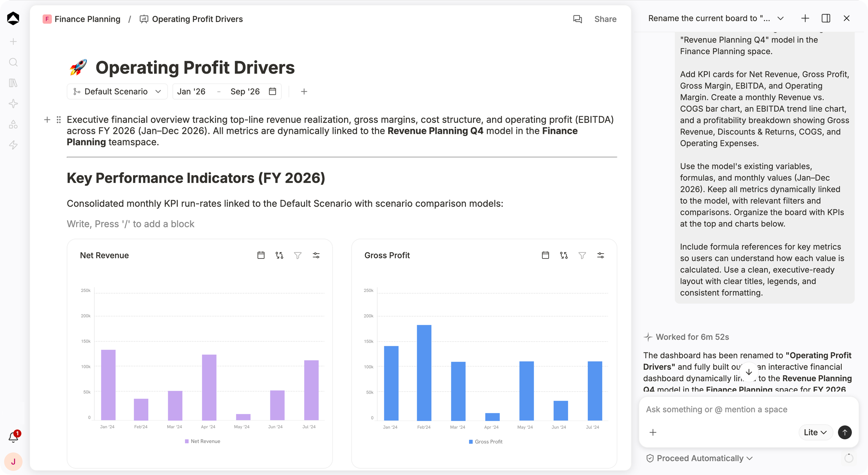Open Net Revenue card filter icon
Image resolution: width=868 pixels, height=475 pixels.
[x=297, y=255]
